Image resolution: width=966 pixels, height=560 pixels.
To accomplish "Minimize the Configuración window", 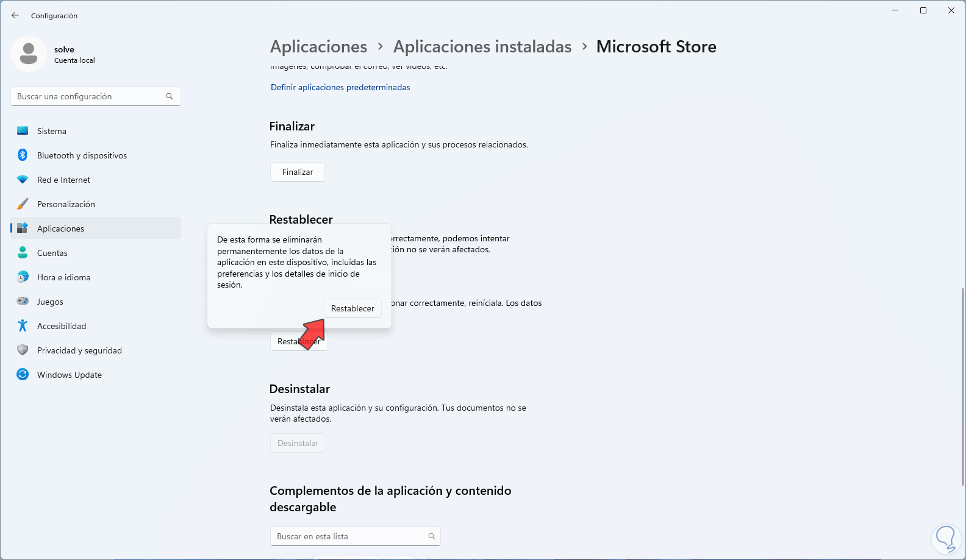I will click(895, 10).
